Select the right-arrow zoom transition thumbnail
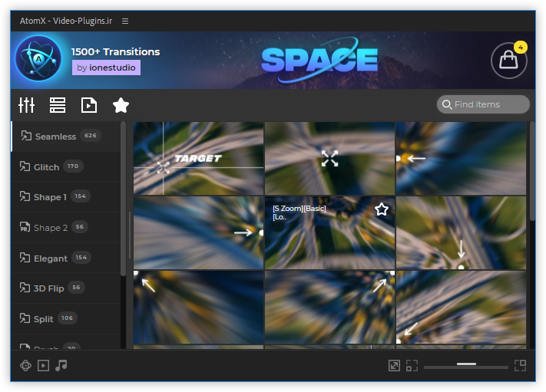The width and height of the screenshot is (546, 392). tap(198, 232)
